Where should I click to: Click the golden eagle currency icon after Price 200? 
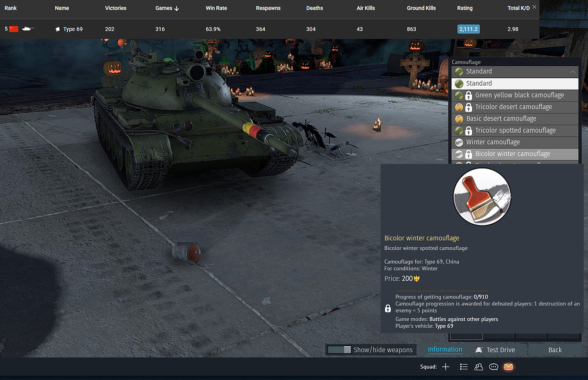[417, 279]
